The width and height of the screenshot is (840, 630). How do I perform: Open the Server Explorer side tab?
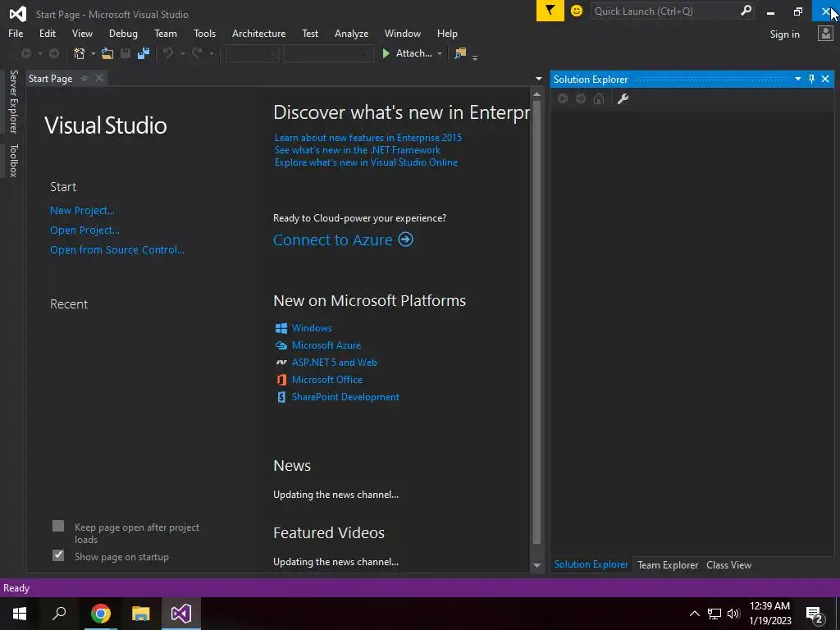pyautogui.click(x=13, y=102)
